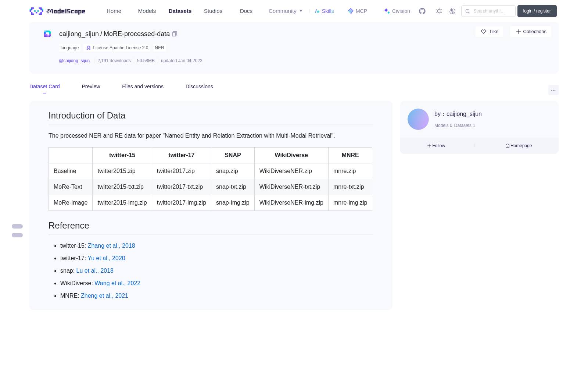Switch language with the translate icon
The image size is (588, 368).
[x=452, y=11]
